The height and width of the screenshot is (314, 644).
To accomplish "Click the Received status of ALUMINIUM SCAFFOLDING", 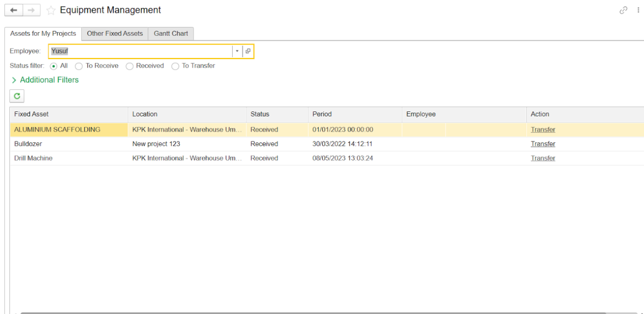I will (277, 130).
